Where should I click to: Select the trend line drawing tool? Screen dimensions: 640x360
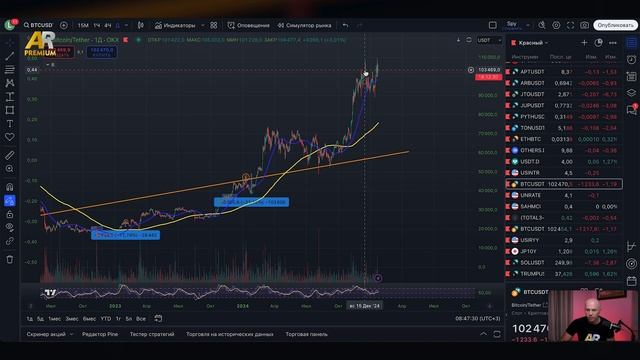[x=10, y=56]
